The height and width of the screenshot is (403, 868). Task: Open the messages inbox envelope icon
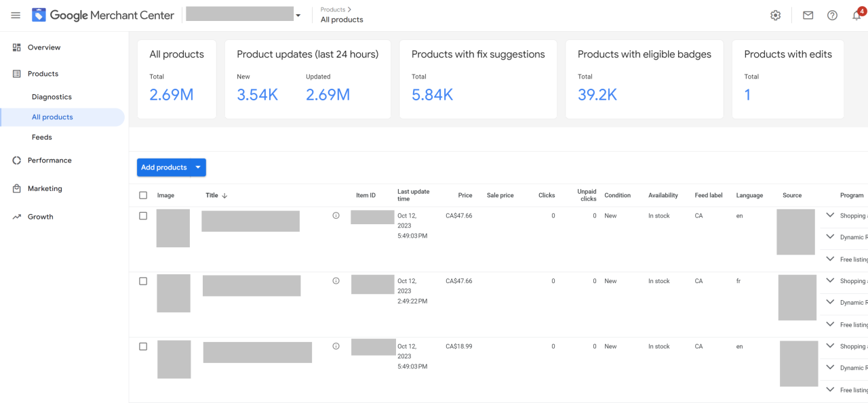click(808, 14)
